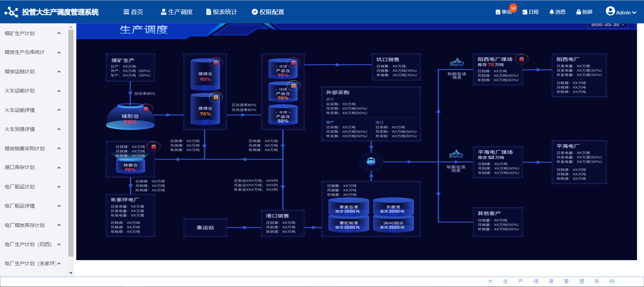Open the 煤矿生产 info card
The width and height of the screenshot is (644, 287).
pyautogui.click(x=130, y=67)
